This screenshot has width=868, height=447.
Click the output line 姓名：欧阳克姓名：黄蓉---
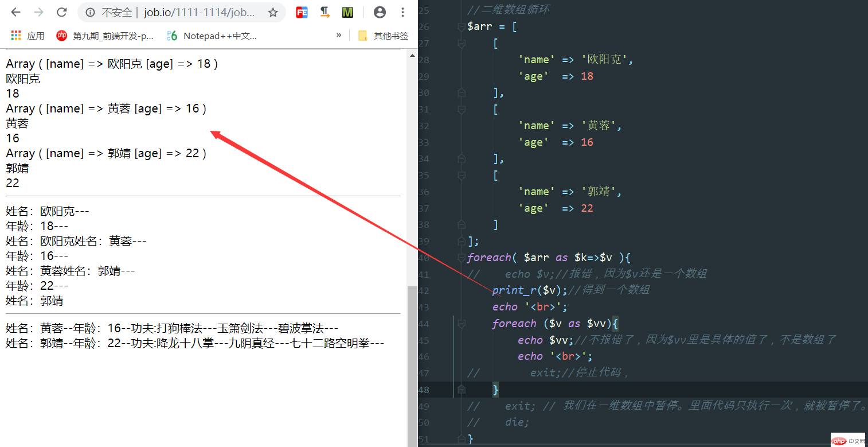pyautogui.click(x=76, y=241)
